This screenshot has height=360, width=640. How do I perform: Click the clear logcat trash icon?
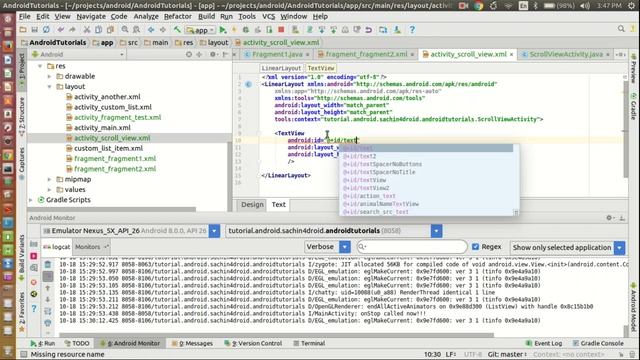[x=48, y=265]
